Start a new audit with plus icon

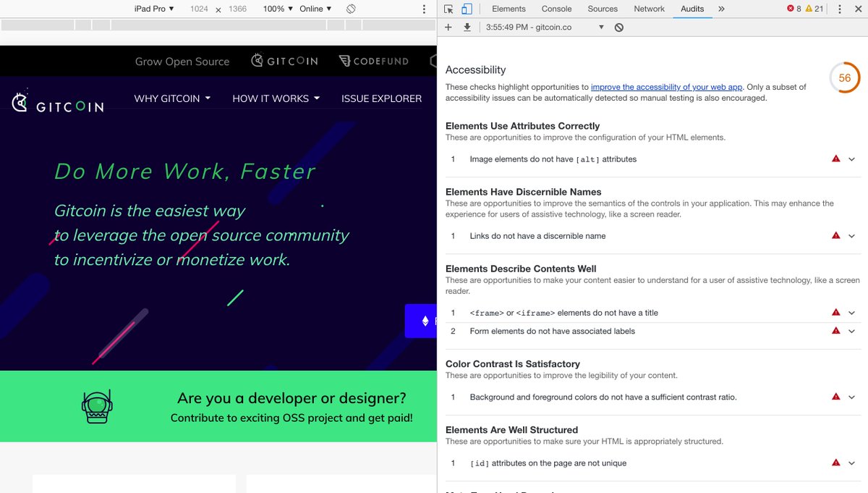pyautogui.click(x=448, y=28)
